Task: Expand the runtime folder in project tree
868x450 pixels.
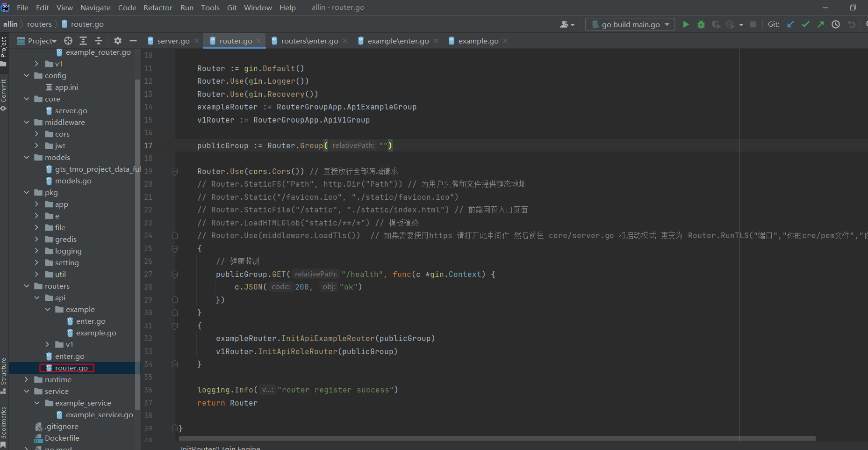Action: tap(26, 379)
